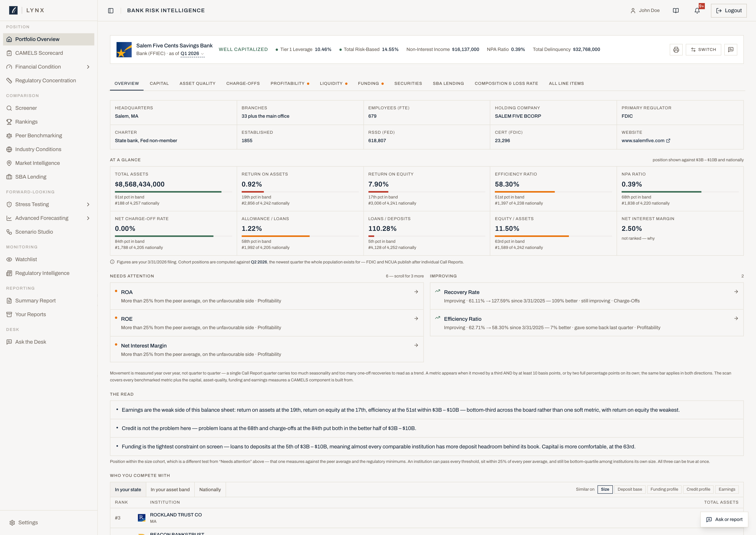The width and height of the screenshot is (756, 535).
Task: Click Ask or report button
Action: click(724, 519)
